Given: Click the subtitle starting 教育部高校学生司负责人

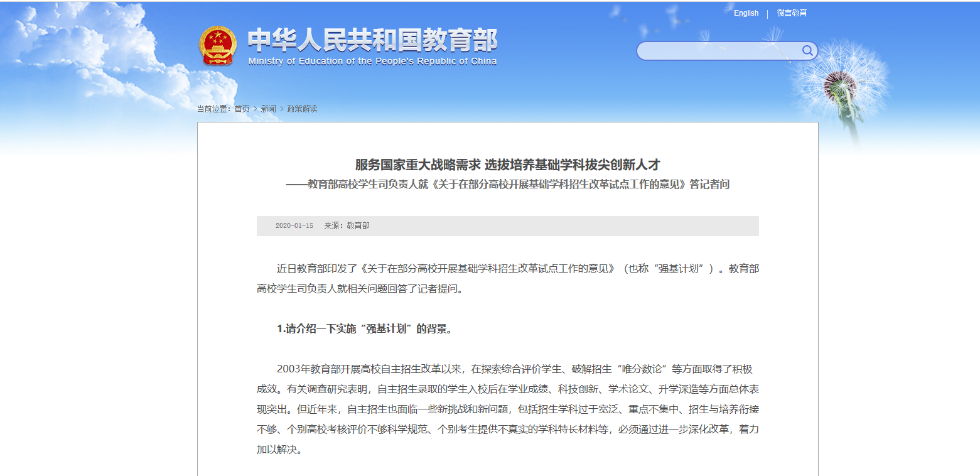Looking at the screenshot, I should [507, 185].
